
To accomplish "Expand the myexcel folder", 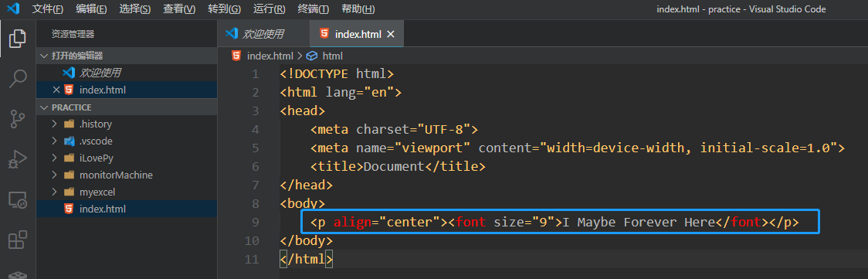I will pyautogui.click(x=127, y=192).
